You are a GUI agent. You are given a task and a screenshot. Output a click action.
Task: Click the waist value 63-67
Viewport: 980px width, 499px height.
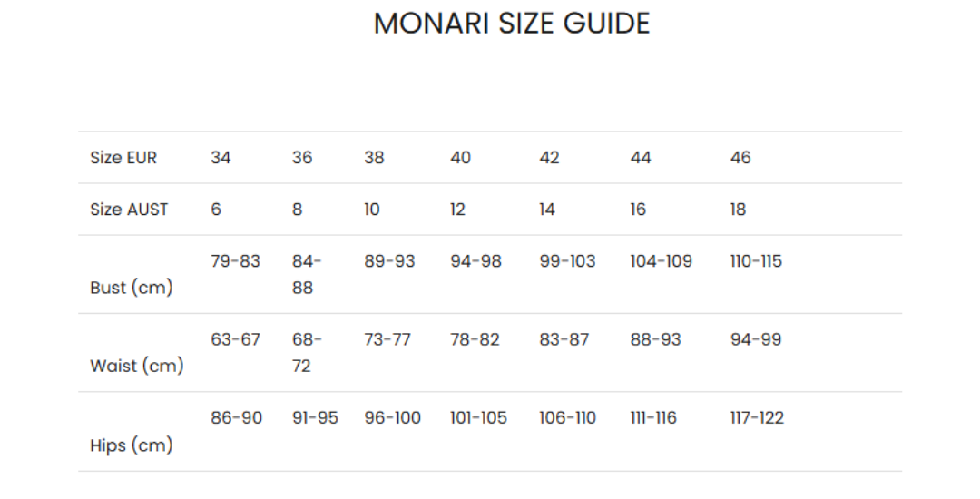pos(235,339)
